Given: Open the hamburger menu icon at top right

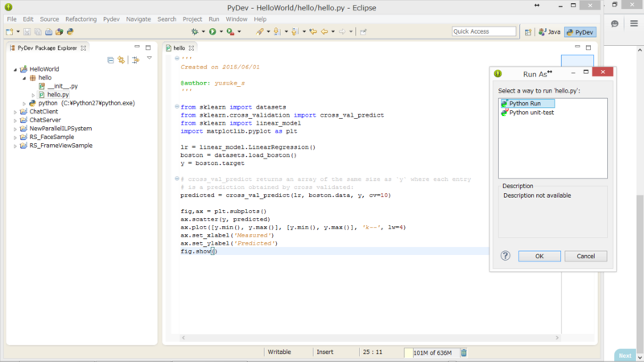Looking at the screenshot, I should click(634, 23).
